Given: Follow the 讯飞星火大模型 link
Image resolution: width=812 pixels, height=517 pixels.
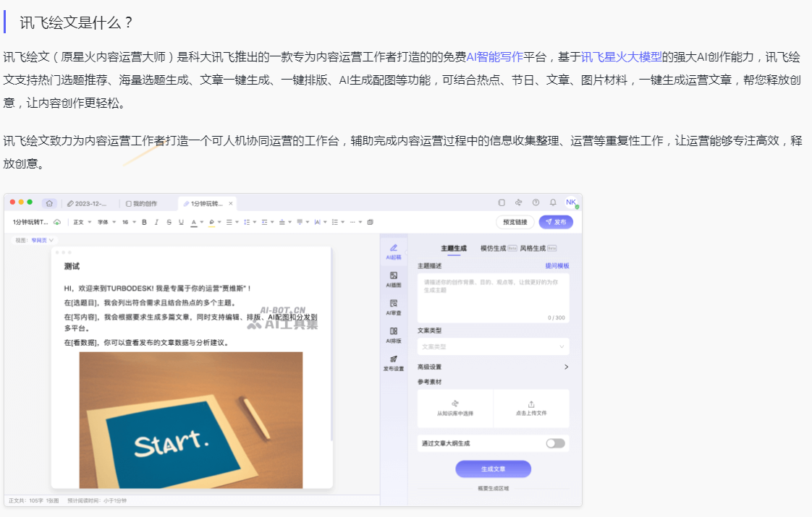Looking at the screenshot, I should coord(622,57).
